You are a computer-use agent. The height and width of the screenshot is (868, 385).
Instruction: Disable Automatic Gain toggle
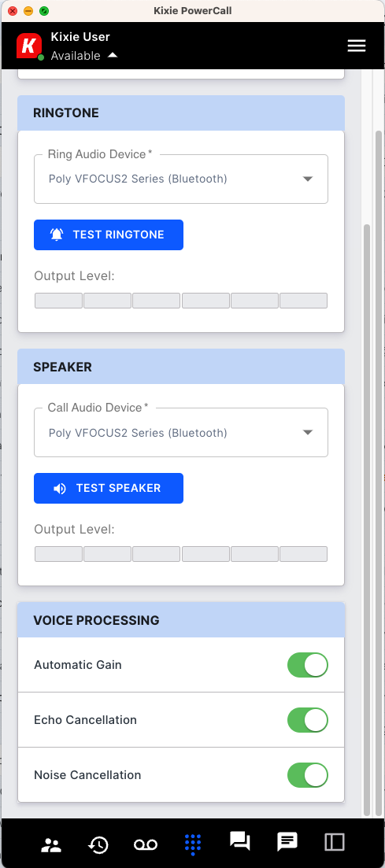[307, 665]
